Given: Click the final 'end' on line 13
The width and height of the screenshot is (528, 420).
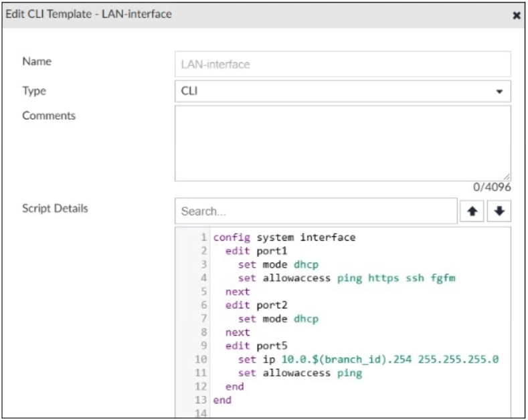Looking at the screenshot, I should tap(221, 400).
